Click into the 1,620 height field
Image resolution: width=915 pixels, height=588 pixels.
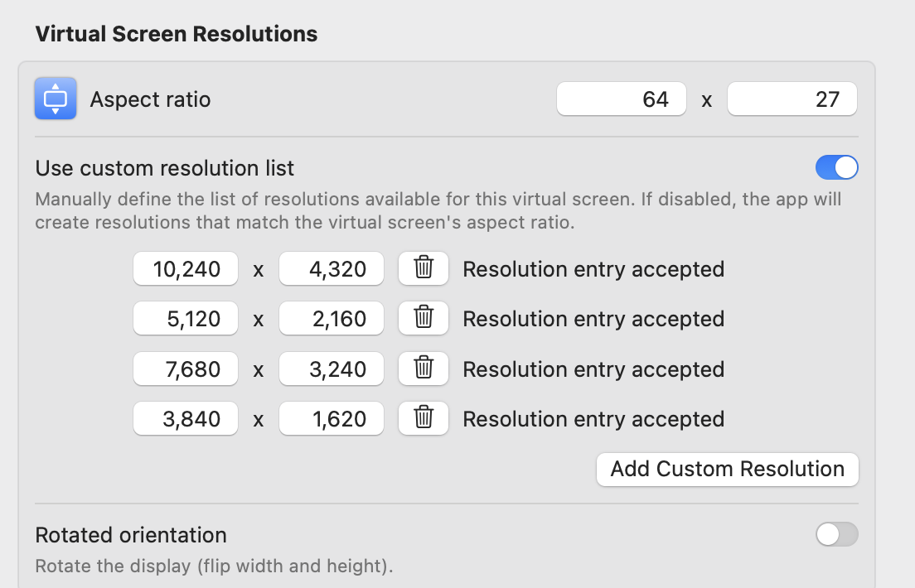[x=332, y=419]
